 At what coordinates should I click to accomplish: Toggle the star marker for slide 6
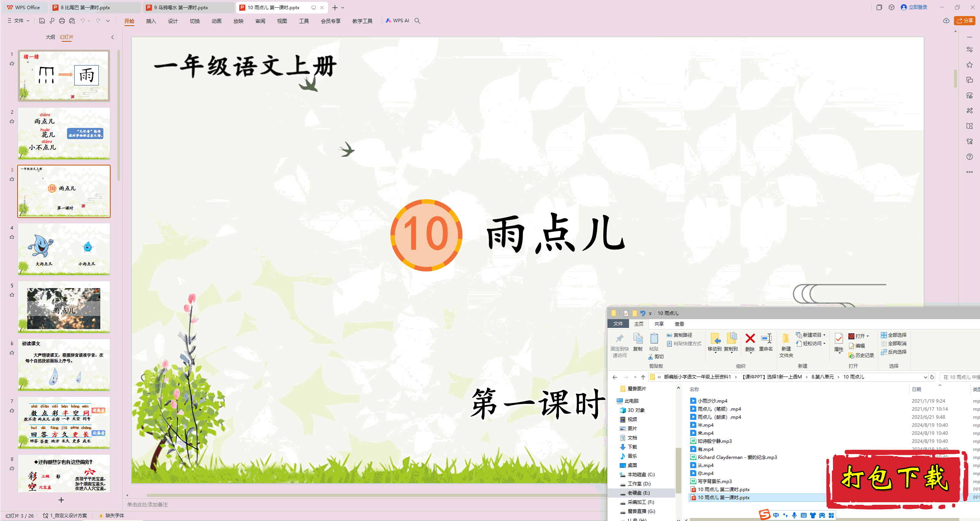pyautogui.click(x=12, y=353)
